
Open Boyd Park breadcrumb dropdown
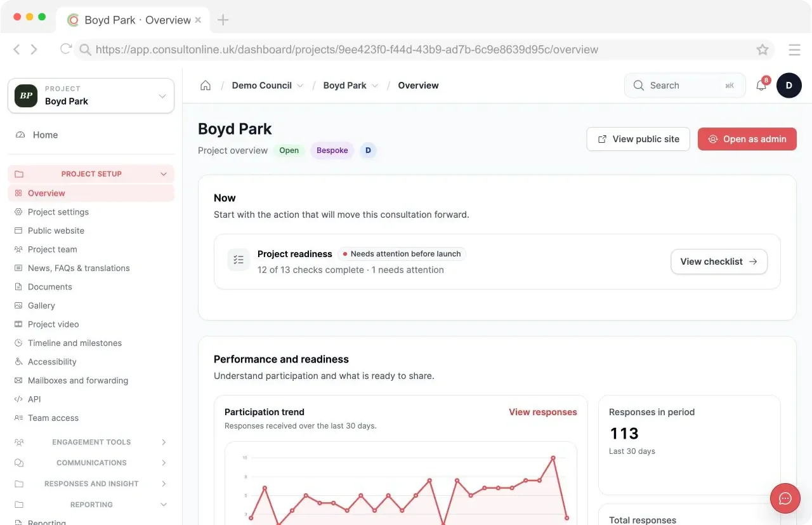tap(351, 86)
